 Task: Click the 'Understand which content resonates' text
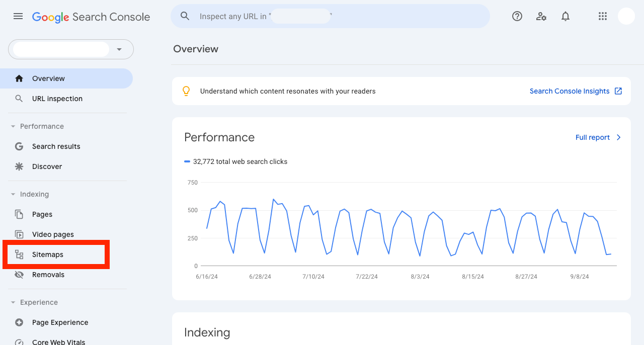[288, 91]
